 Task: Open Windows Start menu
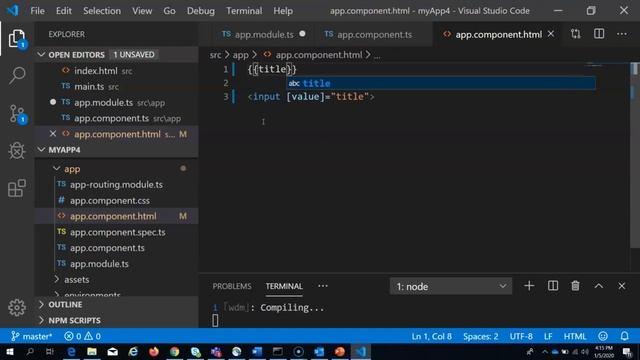point(9,351)
